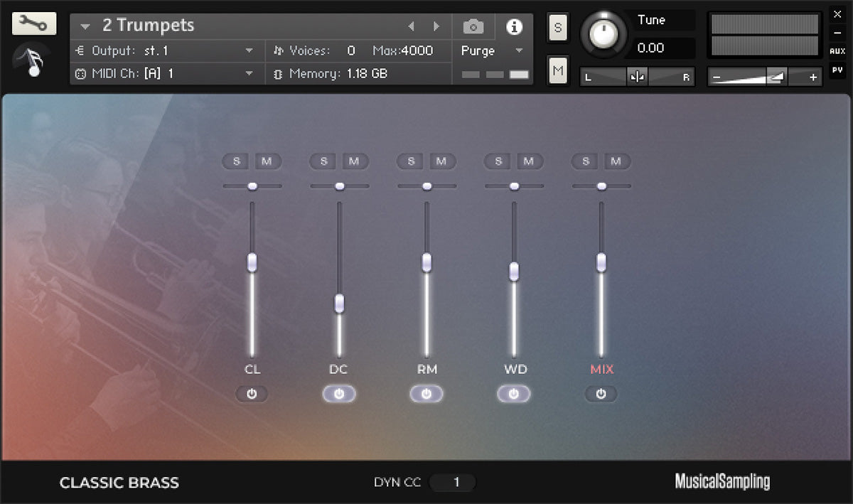Click the CLASSIC BRASS label
853x504 pixels.
[x=119, y=483]
